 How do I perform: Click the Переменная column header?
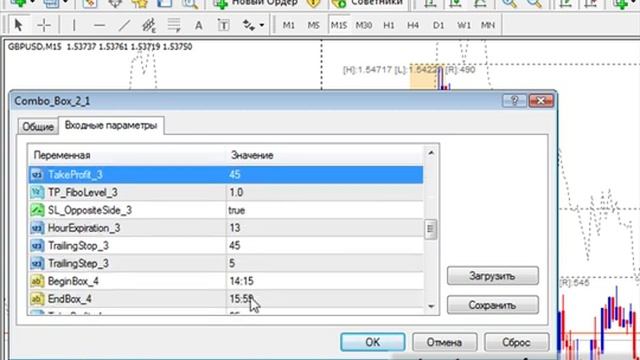pos(127,155)
